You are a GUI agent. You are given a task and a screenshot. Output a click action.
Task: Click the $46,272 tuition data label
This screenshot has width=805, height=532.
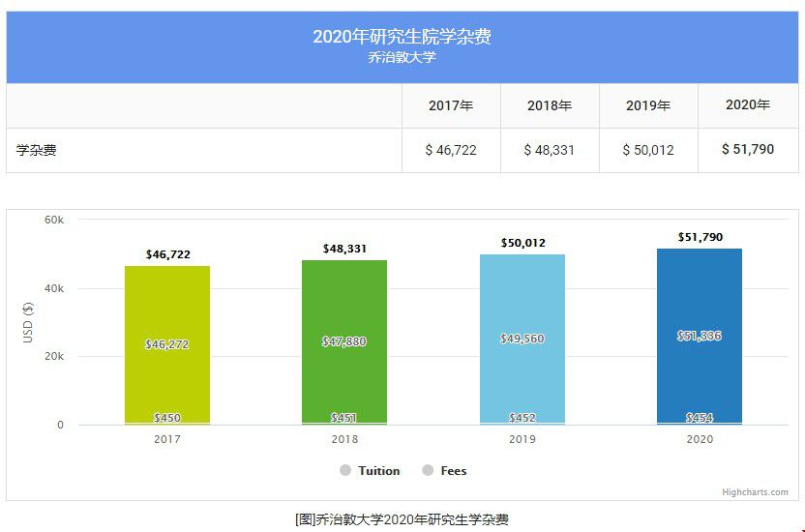166,344
